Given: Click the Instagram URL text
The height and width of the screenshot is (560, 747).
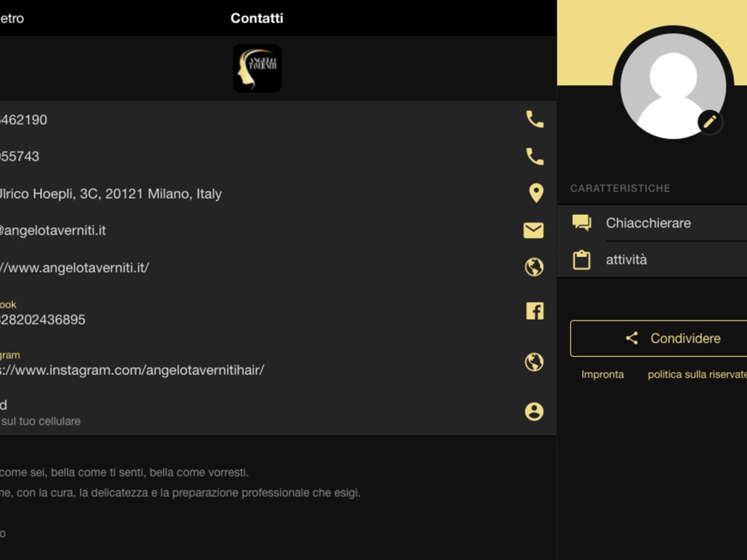Looking at the screenshot, I should (131, 370).
